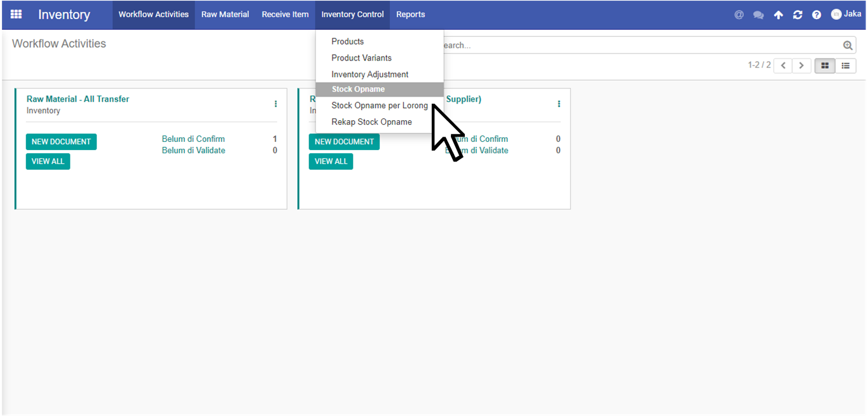The image size is (868, 416).
Task: Click NEW DOCUMENT in the Raw Material - All Transfer card
Action: [x=61, y=142]
